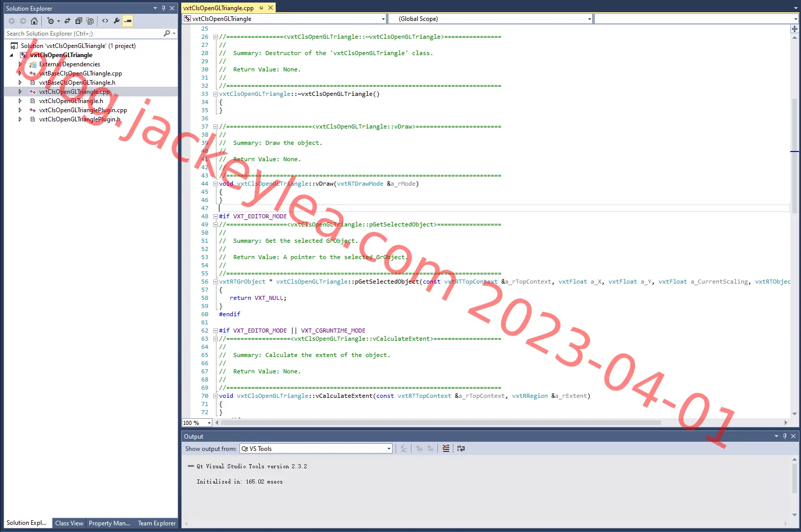Expand vxtBaseClsOpenGLTriangle.cpp node
Image resolution: width=801 pixels, height=532 pixels.
(x=20, y=73)
